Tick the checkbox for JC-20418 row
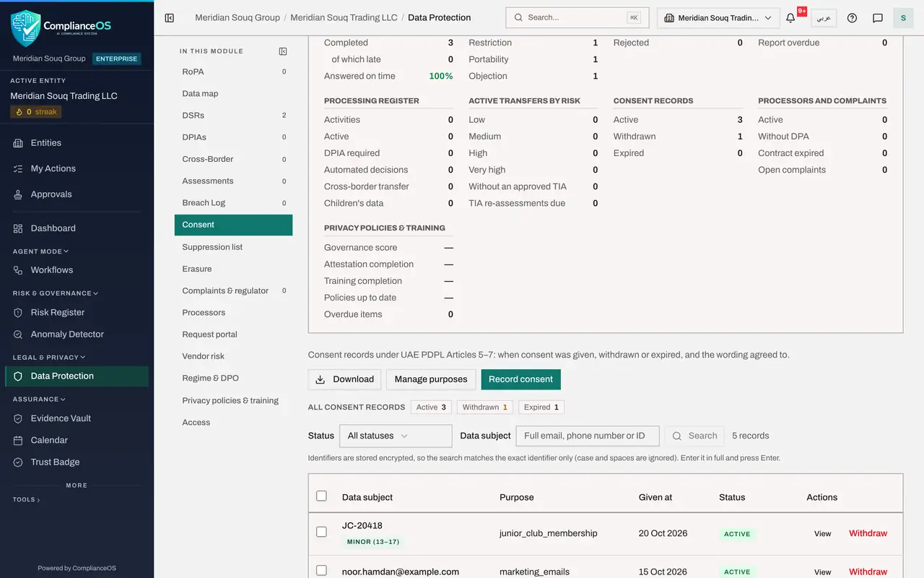Image resolution: width=924 pixels, height=578 pixels. [x=321, y=532]
